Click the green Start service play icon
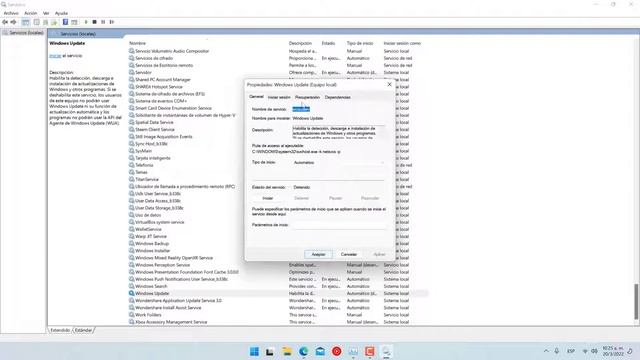The height and width of the screenshot is (360, 640). coord(86,22)
